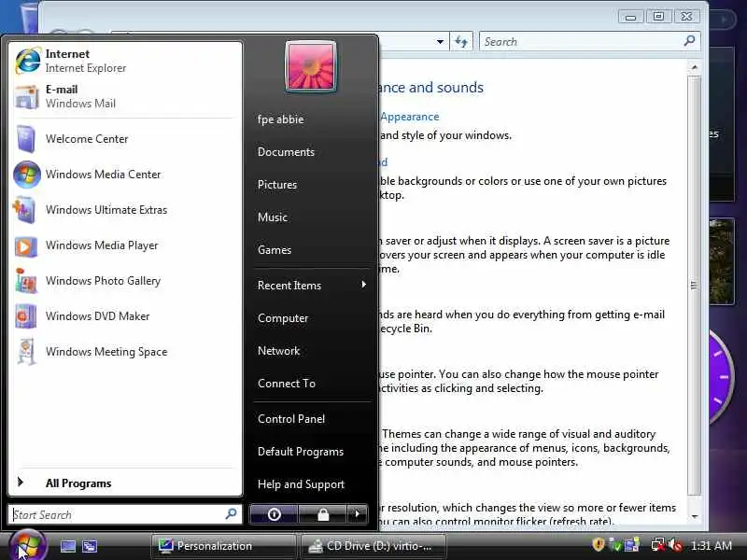Minimize the Personalization window
This screenshot has height=560, width=747.
coord(631,17)
